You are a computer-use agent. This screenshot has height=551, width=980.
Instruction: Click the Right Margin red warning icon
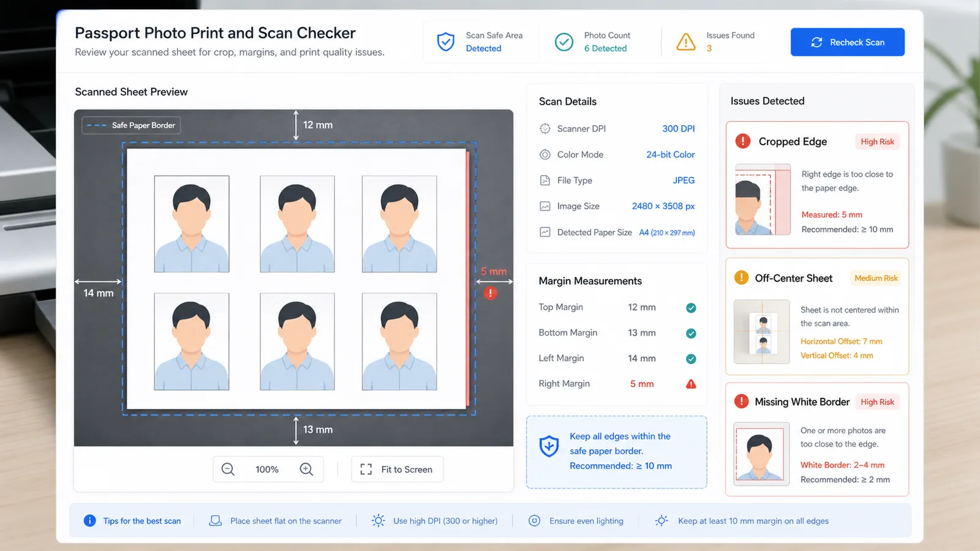[691, 384]
